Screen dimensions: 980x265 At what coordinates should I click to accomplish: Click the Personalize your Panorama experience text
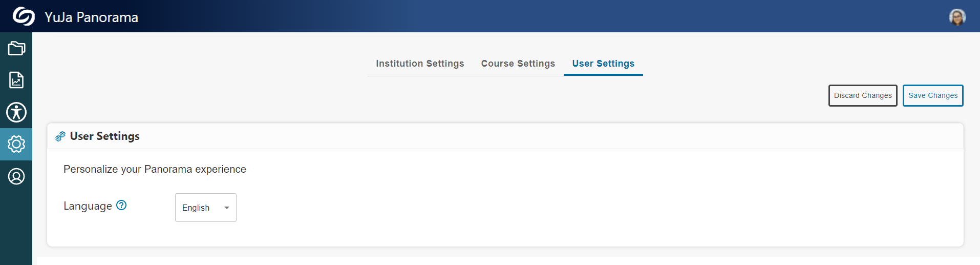click(155, 169)
